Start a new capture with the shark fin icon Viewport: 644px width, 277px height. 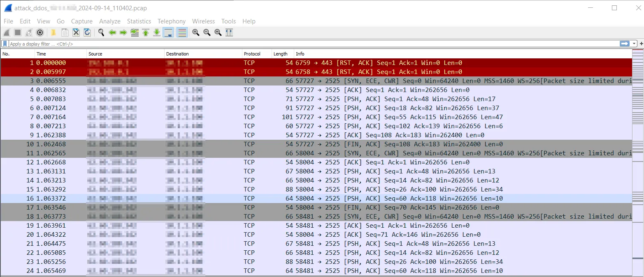click(x=7, y=32)
